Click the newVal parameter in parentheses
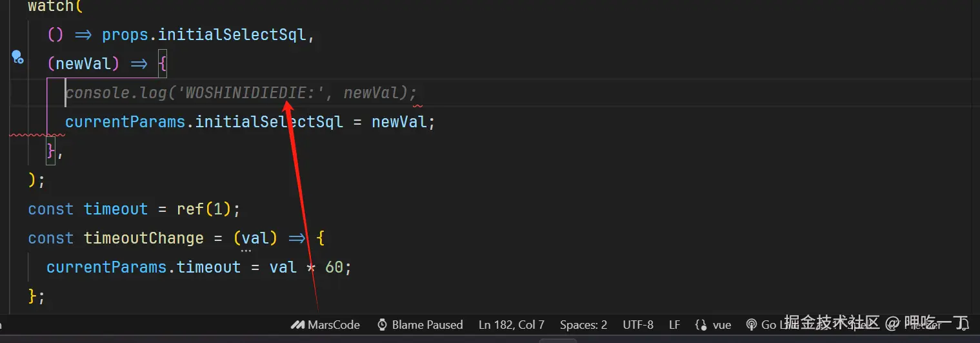Viewport: 980px width, 343px height. point(84,63)
